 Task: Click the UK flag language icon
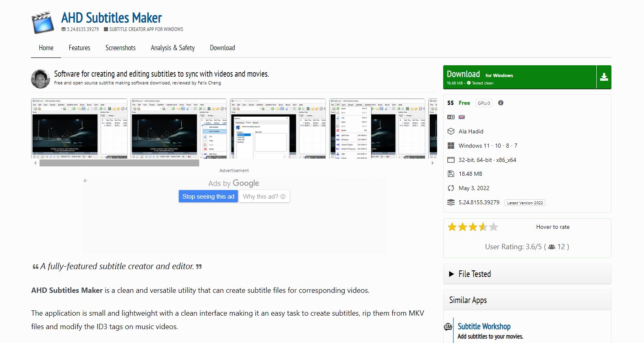(462, 117)
